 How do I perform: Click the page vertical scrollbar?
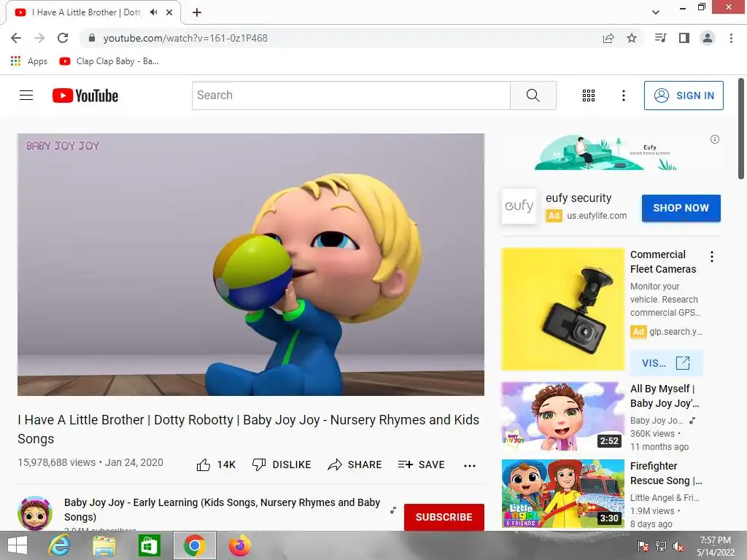(741, 129)
